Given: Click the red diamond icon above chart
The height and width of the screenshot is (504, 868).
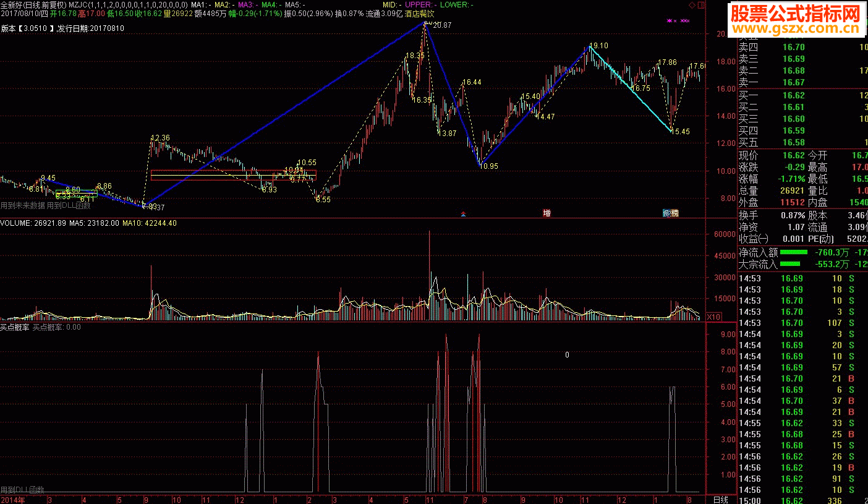Looking at the screenshot, I should coord(692,4).
